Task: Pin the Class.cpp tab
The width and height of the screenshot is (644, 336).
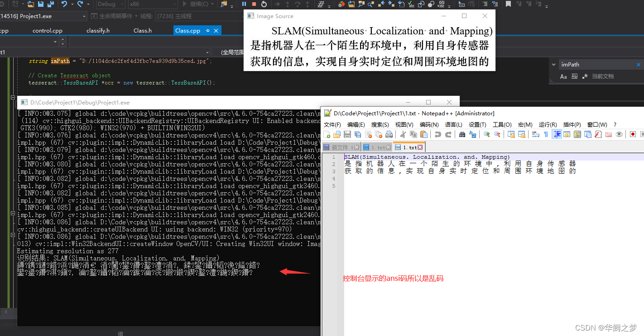Action: click(x=208, y=31)
